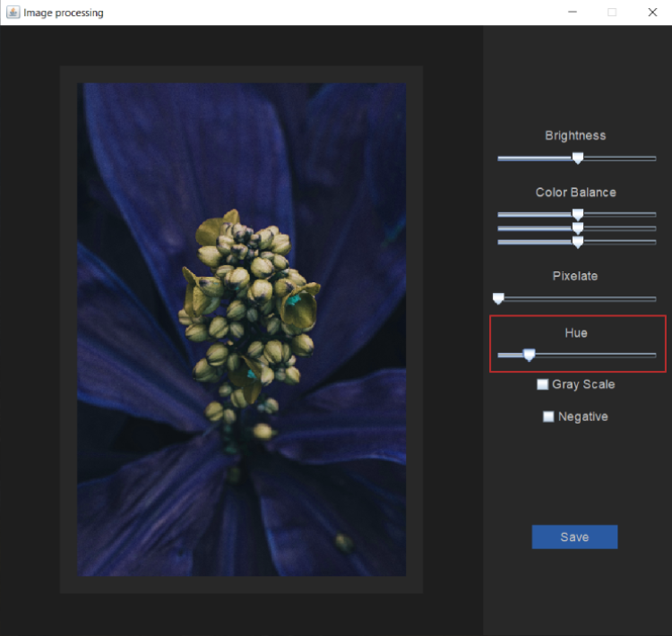Click the Hue slider thumb

pyautogui.click(x=530, y=355)
